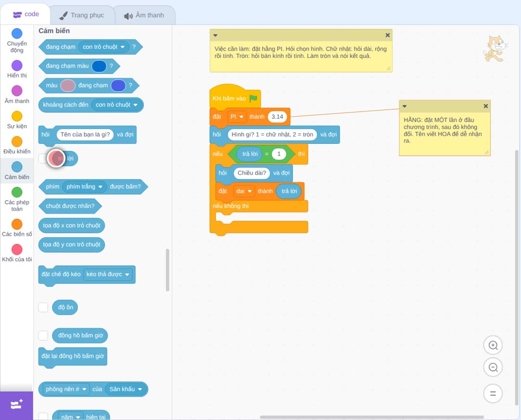Toggle the trả lời variable checkbox
Viewport: 521px width, 420px height.
43,158
